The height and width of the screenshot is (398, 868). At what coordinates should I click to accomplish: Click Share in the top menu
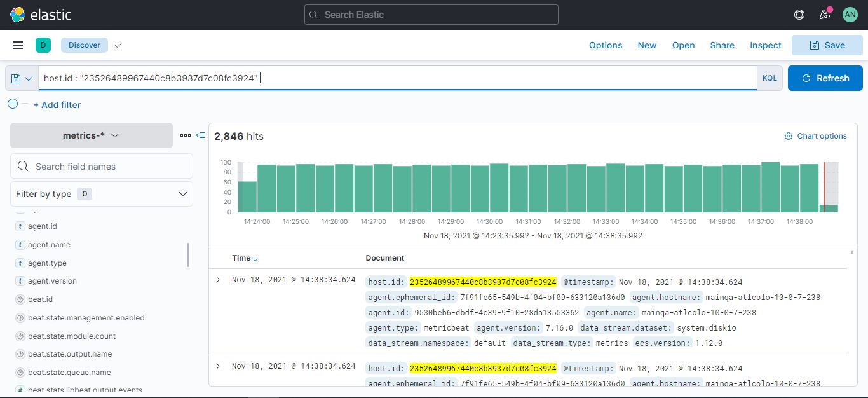(x=722, y=45)
